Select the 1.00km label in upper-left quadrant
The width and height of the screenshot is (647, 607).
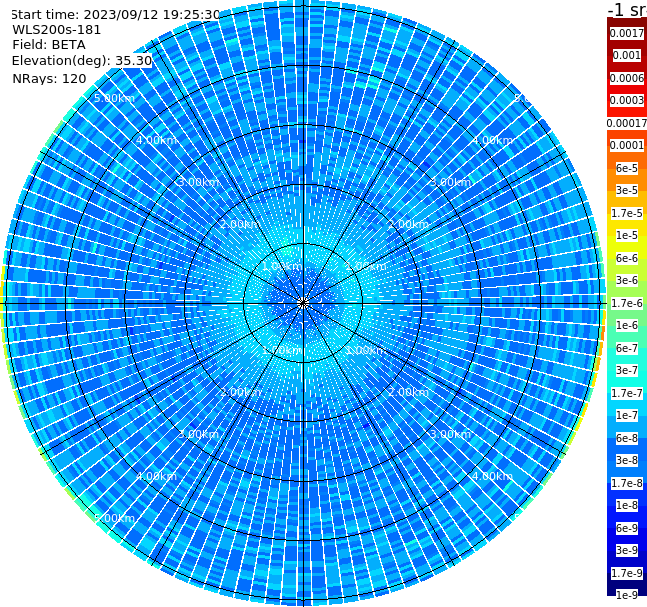tap(283, 266)
